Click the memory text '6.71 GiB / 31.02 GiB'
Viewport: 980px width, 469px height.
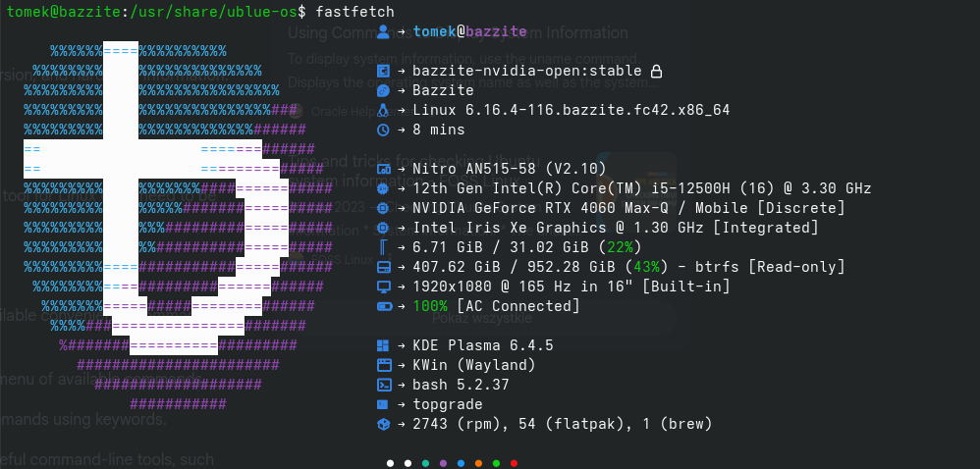coord(501,247)
